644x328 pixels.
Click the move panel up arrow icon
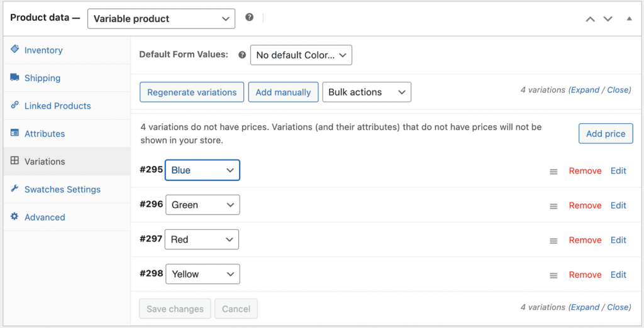[590, 19]
